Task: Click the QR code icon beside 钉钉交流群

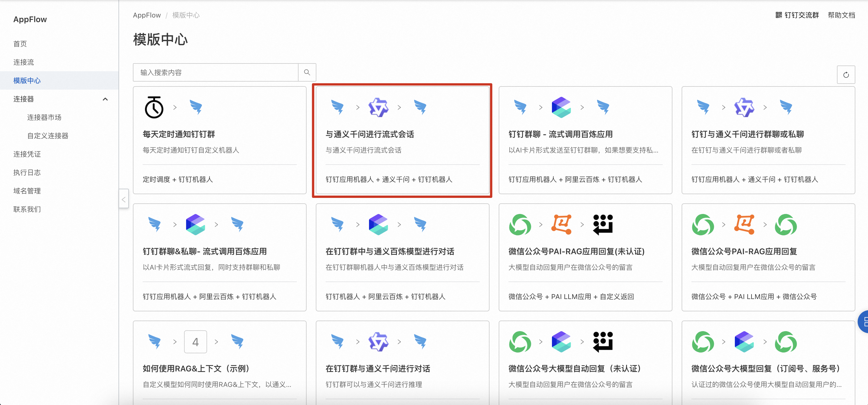Action: tap(778, 15)
